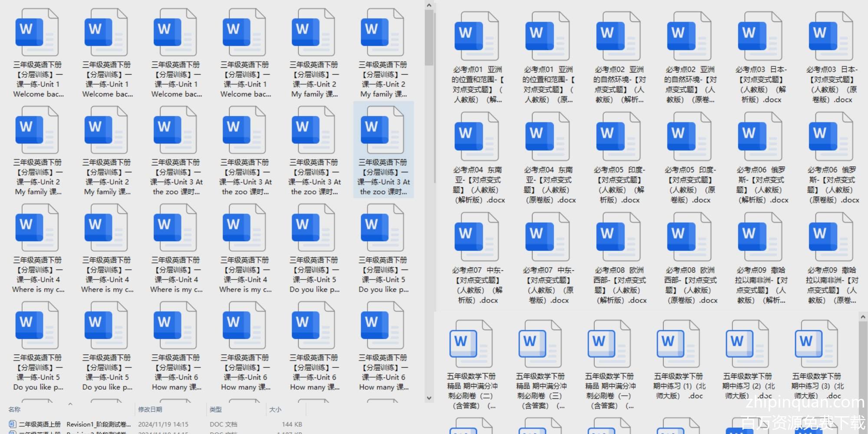Select 必考点07 中东 (解析版).docx icon
This screenshot has width=868, height=434.
[477, 237]
